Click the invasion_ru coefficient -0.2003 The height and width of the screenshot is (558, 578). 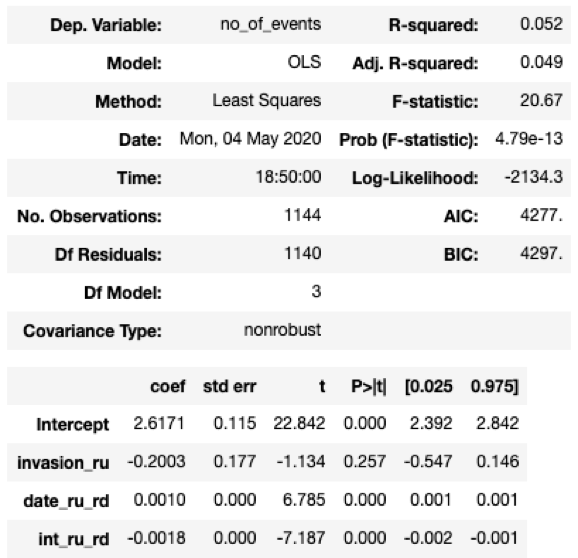[x=156, y=461]
